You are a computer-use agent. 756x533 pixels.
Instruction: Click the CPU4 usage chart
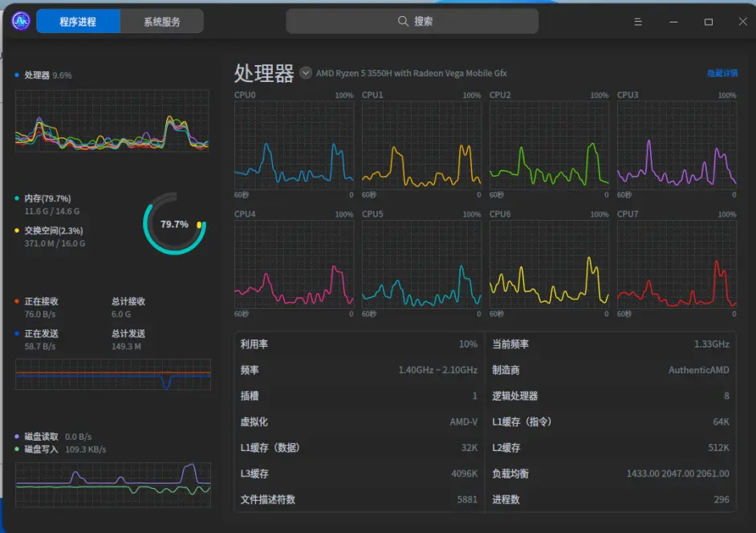click(294, 264)
